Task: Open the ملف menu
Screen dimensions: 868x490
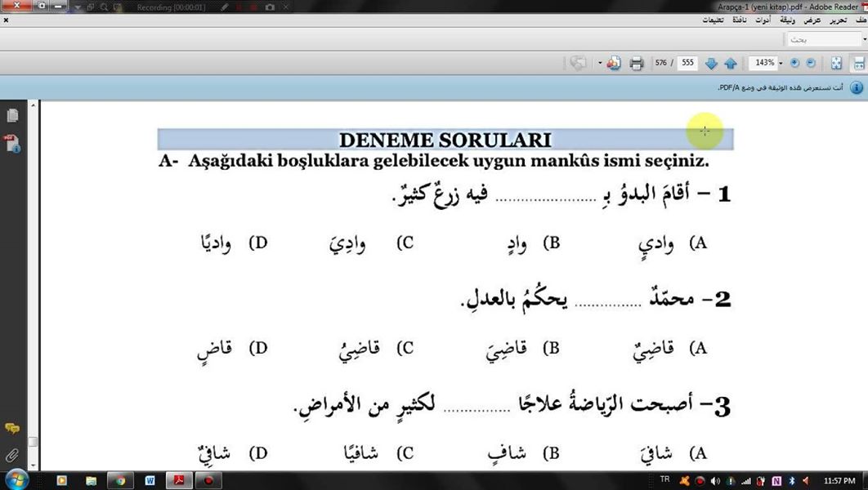Action: [x=861, y=20]
